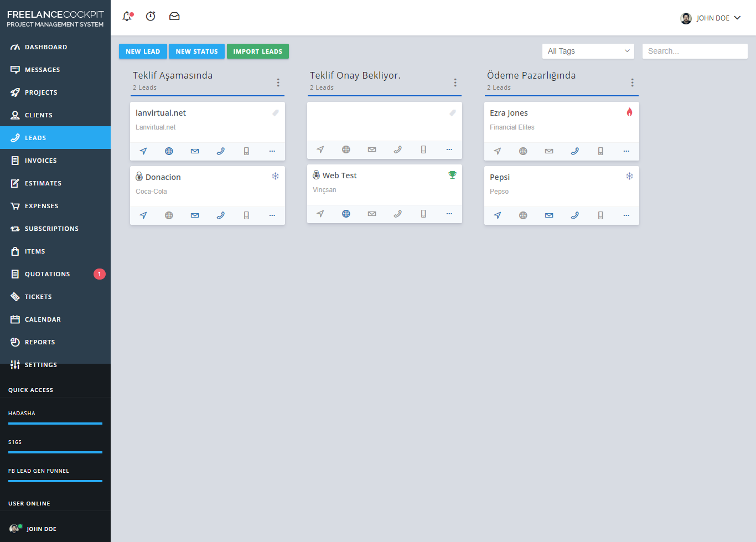Click the location arrow icon on Pepsi card
This screenshot has height=542, width=756.
click(x=498, y=215)
